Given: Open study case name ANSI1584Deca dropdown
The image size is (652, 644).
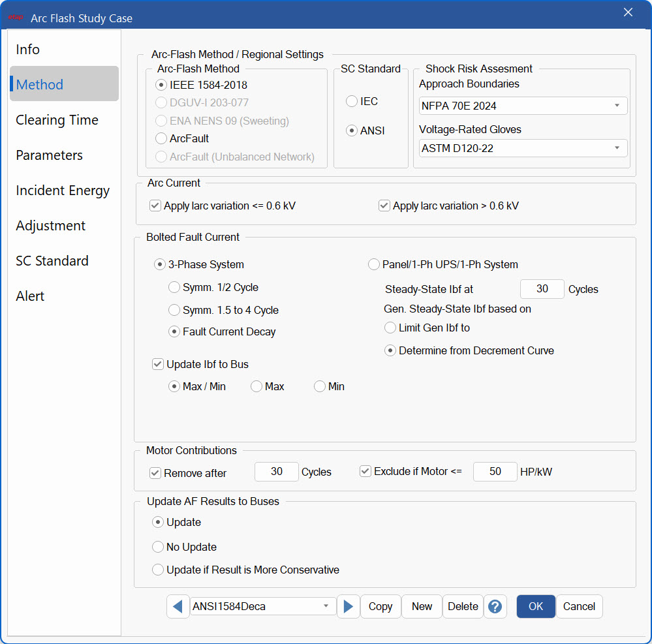Looking at the screenshot, I should [x=262, y=607].
